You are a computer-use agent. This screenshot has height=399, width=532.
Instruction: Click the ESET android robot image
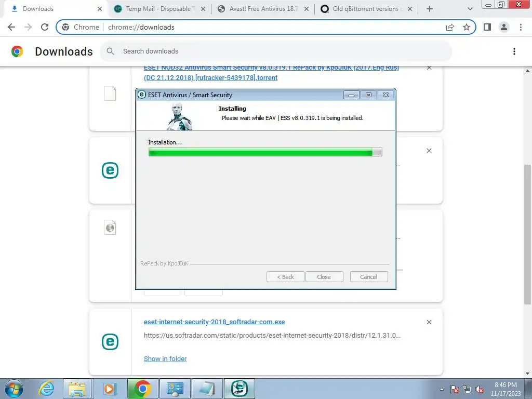click(x=179, y=117)
